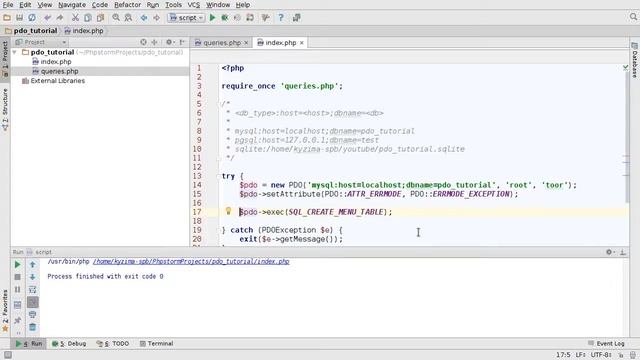Open the index.php path link in console
The height and width of the screenshot is (360, 640).
191,262
